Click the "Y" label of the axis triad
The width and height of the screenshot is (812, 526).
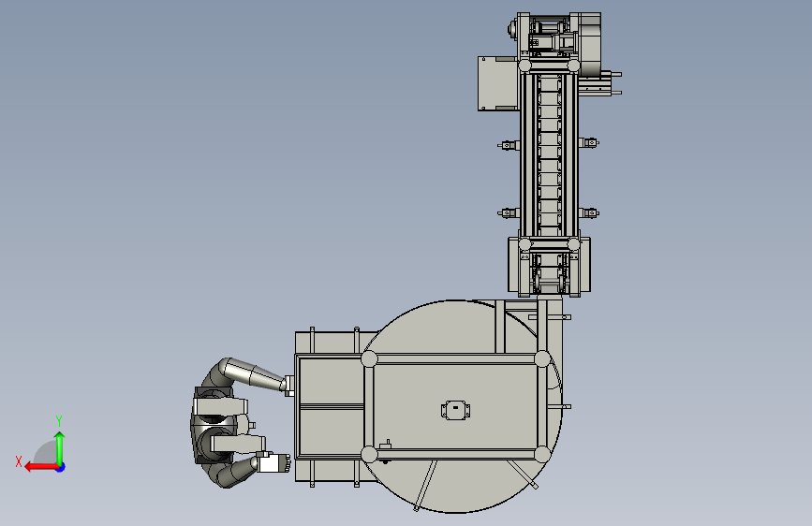tap(59, 420)
